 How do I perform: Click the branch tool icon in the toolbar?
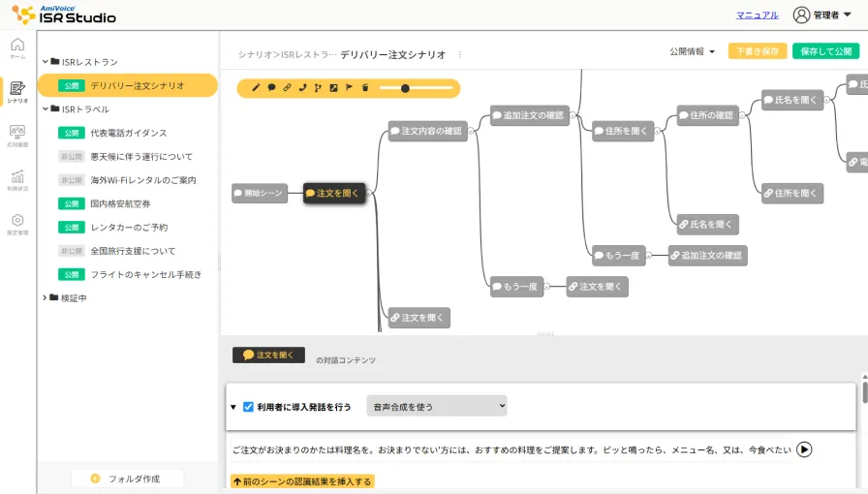pyautogui.click(x=318, y=88)
